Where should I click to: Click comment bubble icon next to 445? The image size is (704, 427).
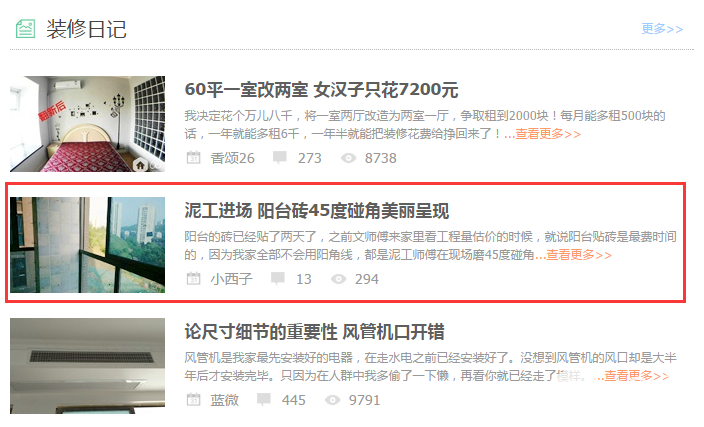click(264, 399)
